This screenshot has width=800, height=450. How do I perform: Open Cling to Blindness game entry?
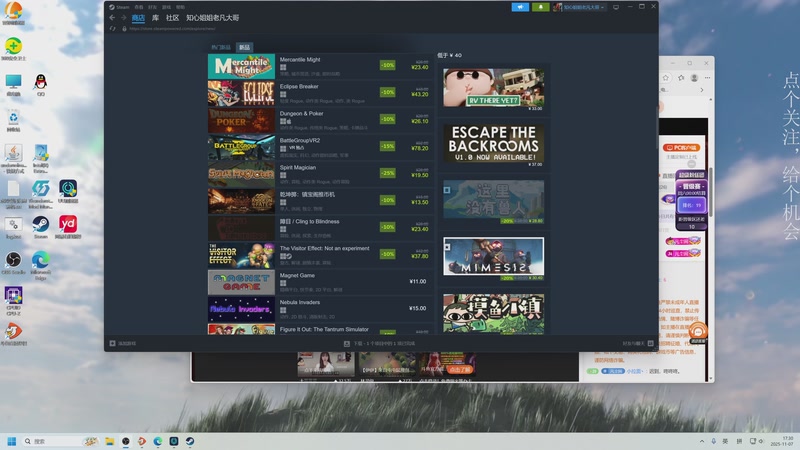coord(320,229)
